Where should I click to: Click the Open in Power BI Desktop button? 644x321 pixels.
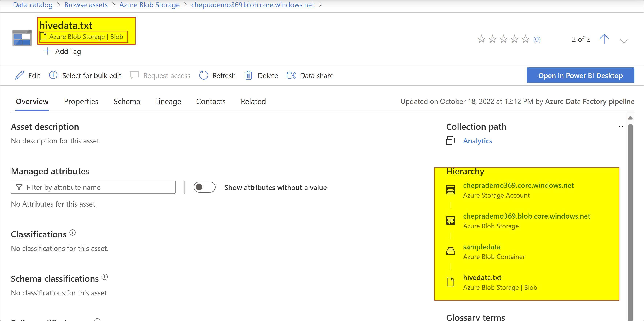tap(580, 75)
